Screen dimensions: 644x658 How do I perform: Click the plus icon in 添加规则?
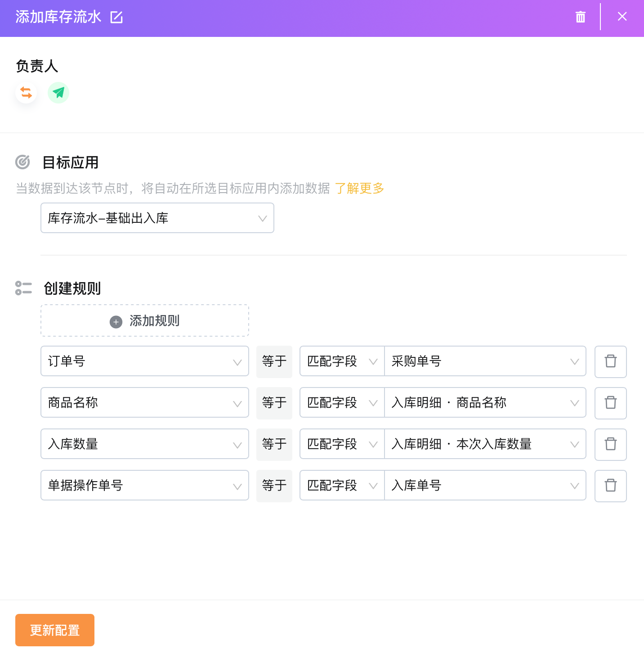(116, 322)
